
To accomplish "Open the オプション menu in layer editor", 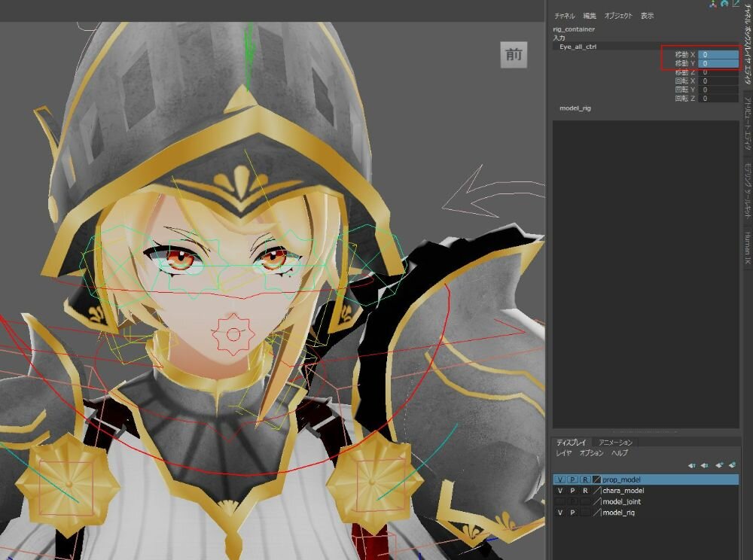I will [591, 453].
